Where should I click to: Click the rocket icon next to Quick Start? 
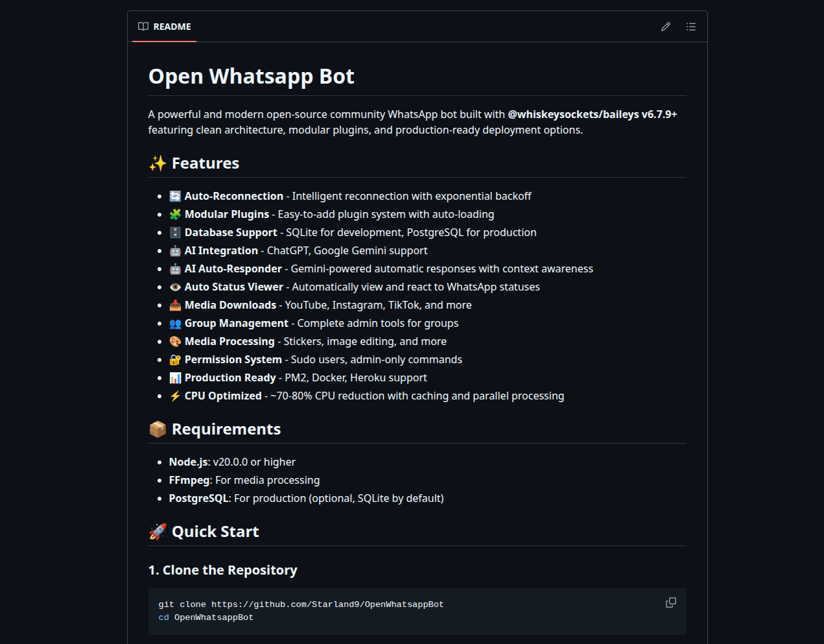pyautogui.click(x=156, y=531)
